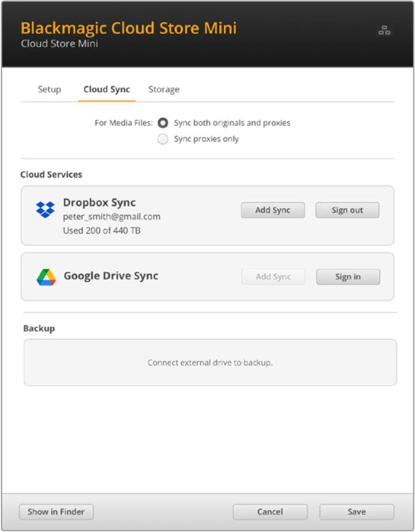Click Show in Finder button

[56, 512]
